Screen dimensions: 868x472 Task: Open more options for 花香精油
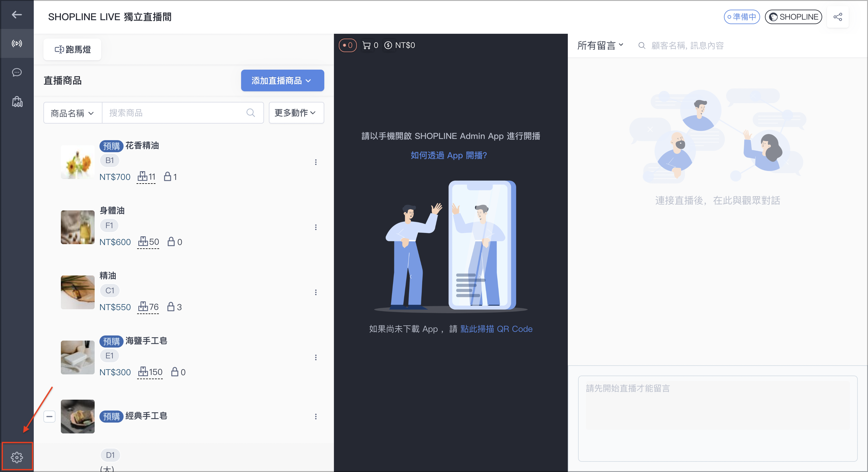[316, 162]
